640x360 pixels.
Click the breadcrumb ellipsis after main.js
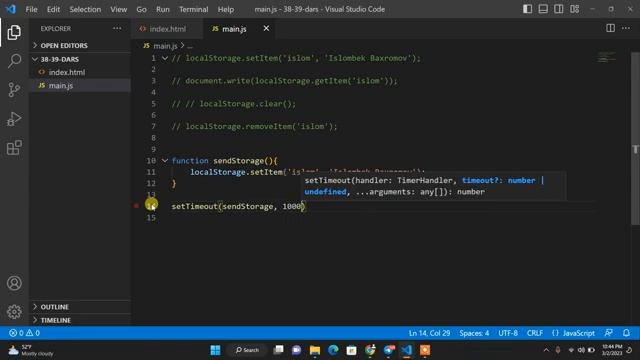tap(190, 46)
